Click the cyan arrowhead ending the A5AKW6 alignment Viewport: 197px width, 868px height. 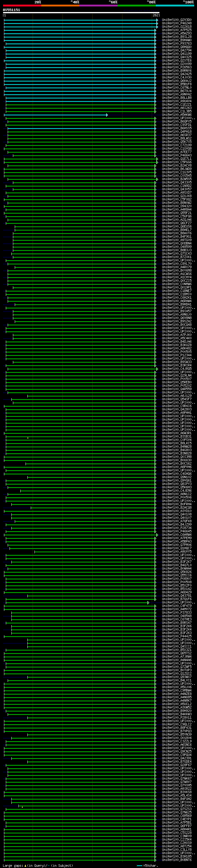(107, 115)
